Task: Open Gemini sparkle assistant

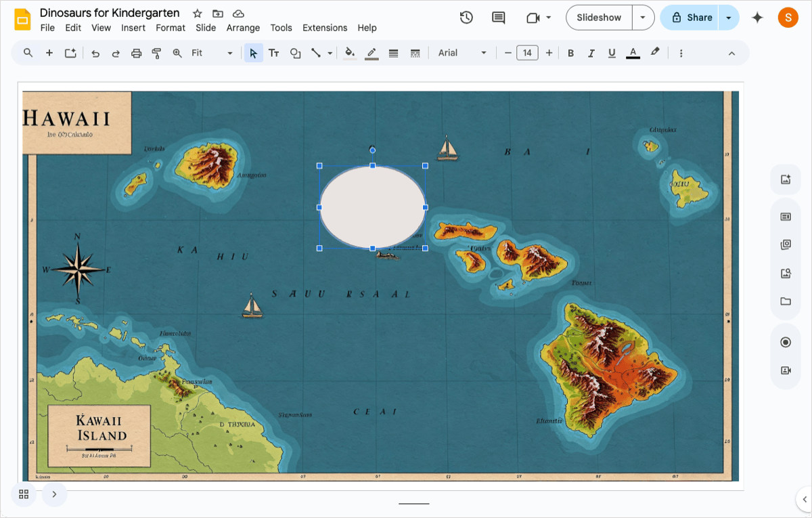Action: [757, 18]
